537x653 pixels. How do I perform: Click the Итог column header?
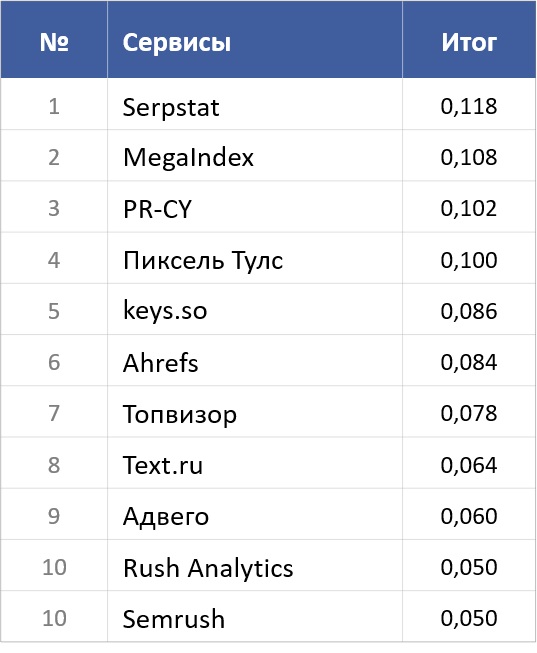pyautogui.click(x=469, y=42)
